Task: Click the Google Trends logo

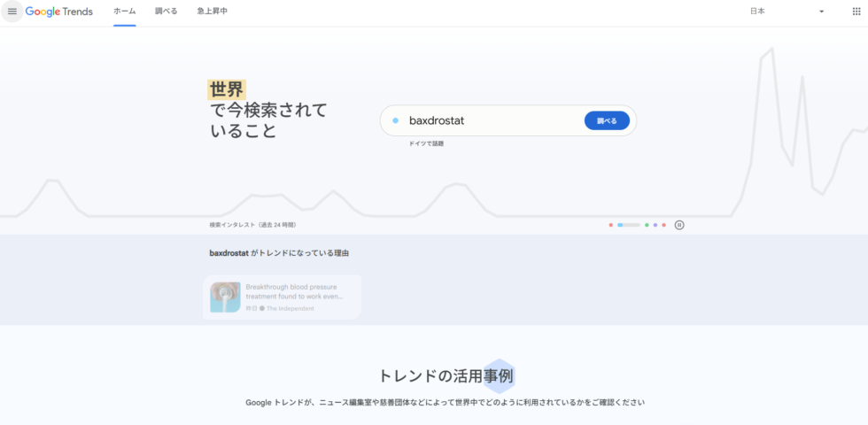Action: pos(58,12)
